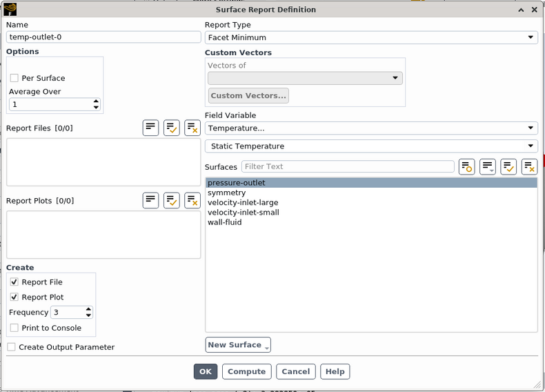This screenshot has height=392, width=545.
Task: Enable Print to Console option
Action: pos(14,328)
